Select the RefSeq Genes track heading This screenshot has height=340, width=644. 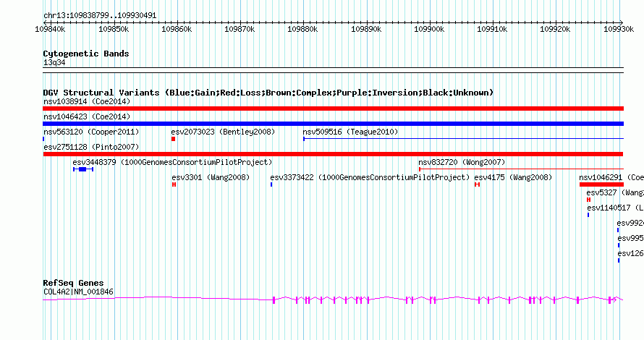pyautogui.click(x=73, y=283)
